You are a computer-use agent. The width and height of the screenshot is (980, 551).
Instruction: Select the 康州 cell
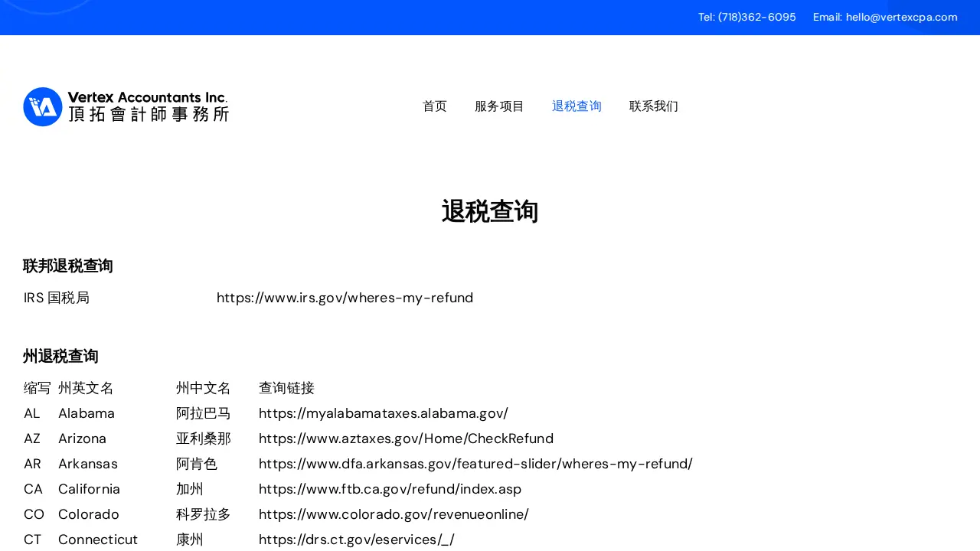[x=190, y=540]
